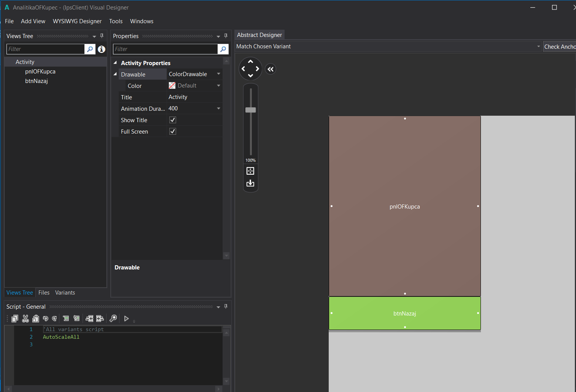Pin the Script - General panel
576x392 pixels.
click(226, 306)
